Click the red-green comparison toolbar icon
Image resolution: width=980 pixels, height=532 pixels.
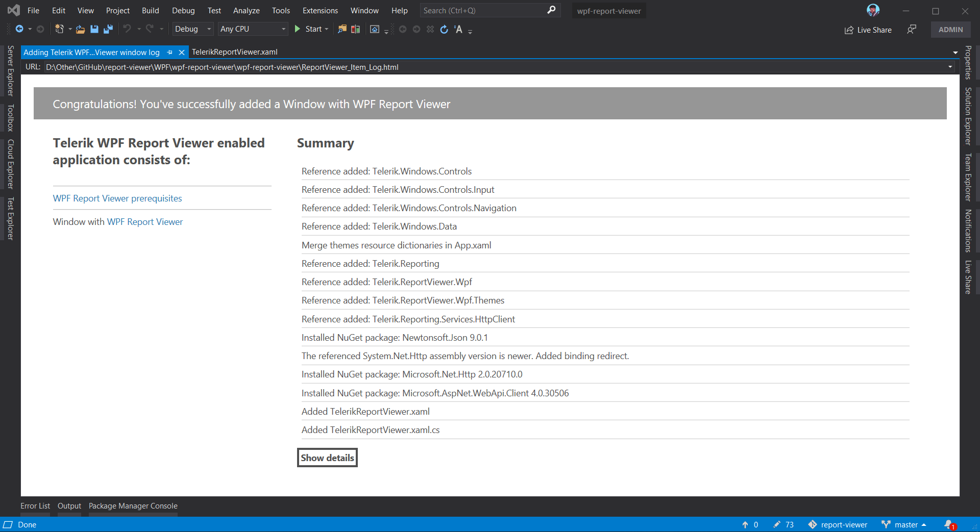coord(356,29)
